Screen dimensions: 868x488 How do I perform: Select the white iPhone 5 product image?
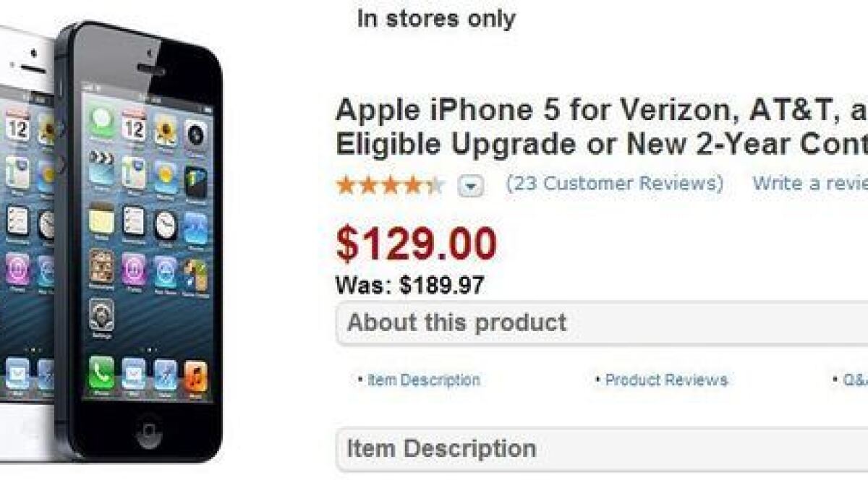(27, 242)
